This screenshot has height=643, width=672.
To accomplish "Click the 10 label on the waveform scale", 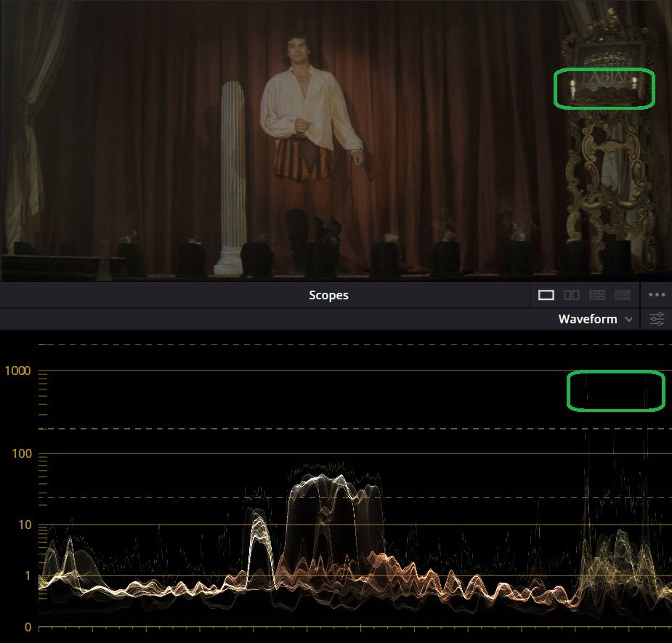I will 25,525.
